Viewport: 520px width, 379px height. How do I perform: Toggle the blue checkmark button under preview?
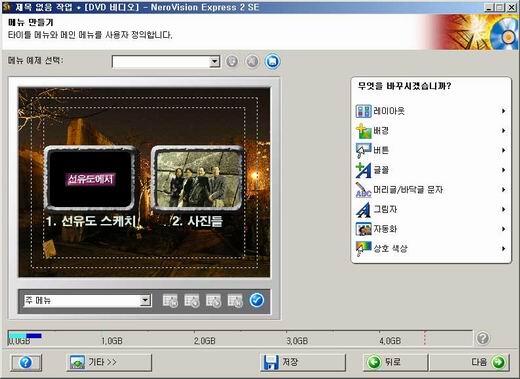point(257,300)
